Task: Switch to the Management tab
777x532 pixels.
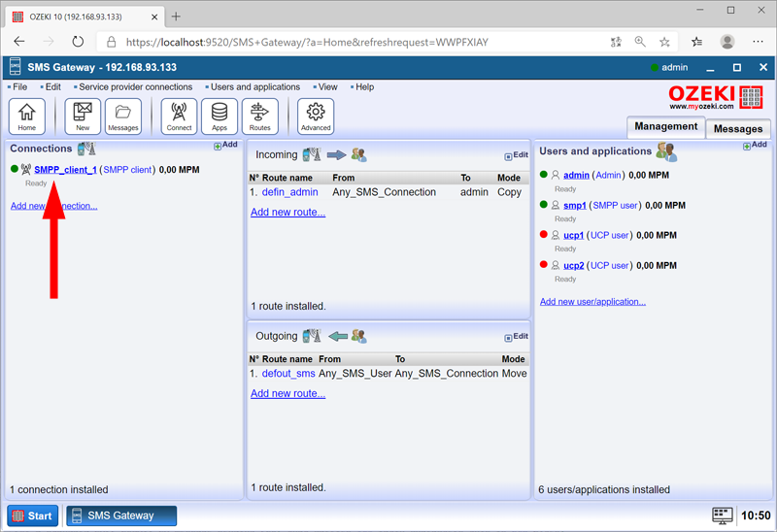Action: pyautogui.click(x=665, y=127)
